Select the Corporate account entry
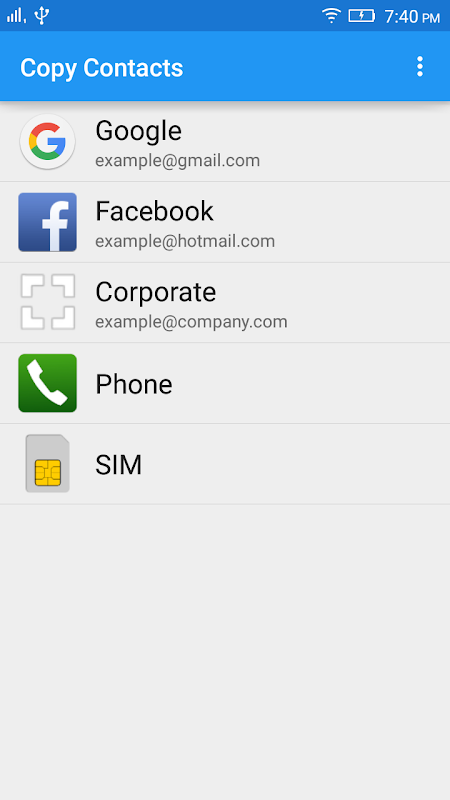The height and width of the screenshot is (800, 450). [225, 303]
